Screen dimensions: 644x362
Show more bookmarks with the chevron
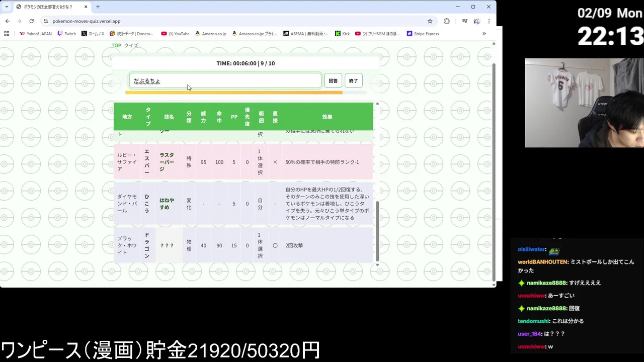pyautogui.click(x=484, y=34)
